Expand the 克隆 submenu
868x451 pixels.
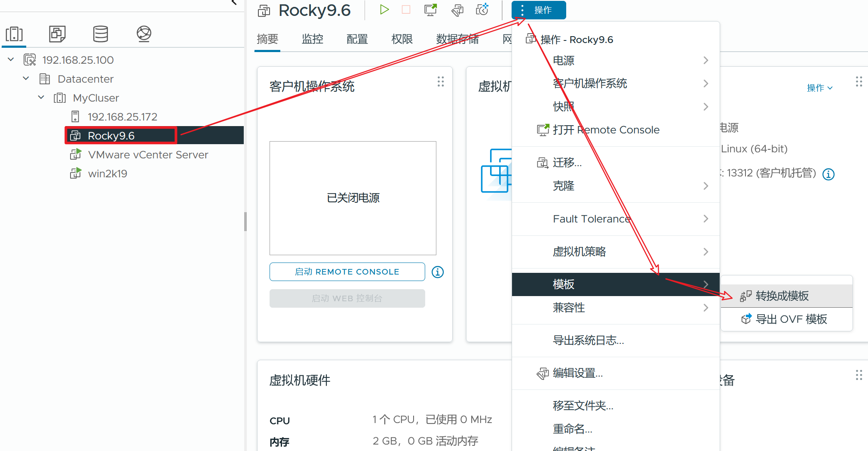616,186
